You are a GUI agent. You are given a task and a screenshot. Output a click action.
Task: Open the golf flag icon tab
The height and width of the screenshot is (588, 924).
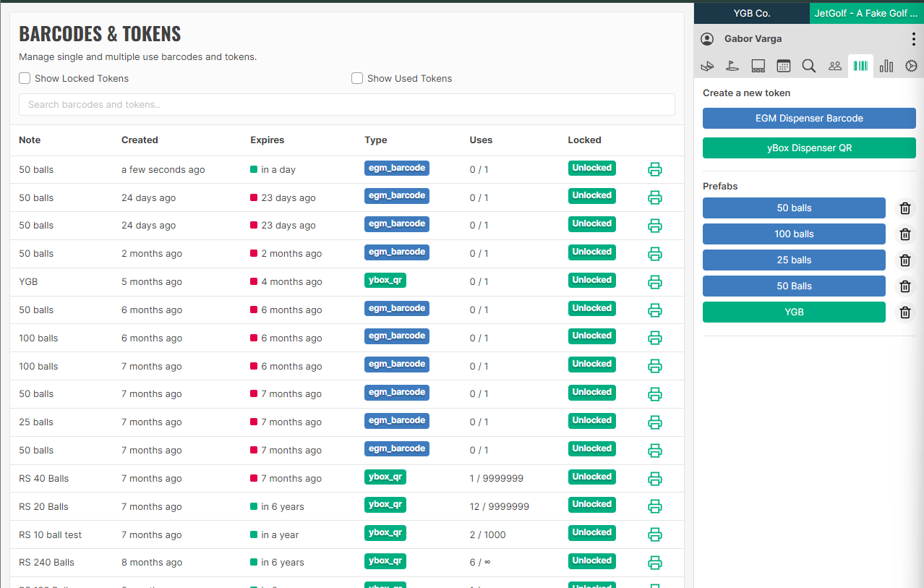click(x=732, y=66)
